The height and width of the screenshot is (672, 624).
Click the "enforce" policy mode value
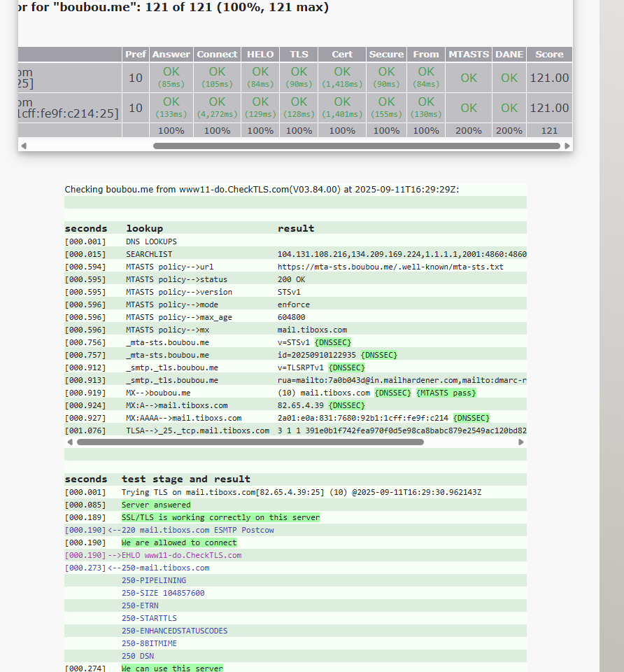click(x=293, y=304)
